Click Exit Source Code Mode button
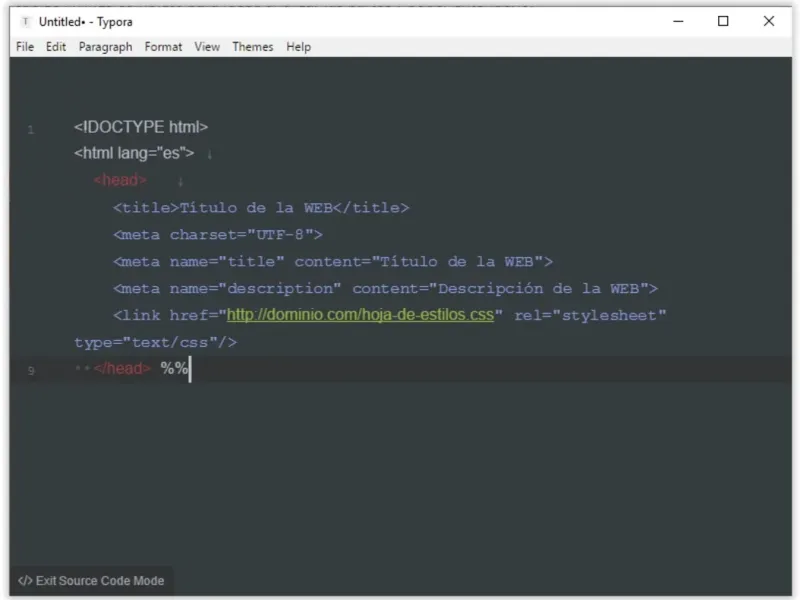This screenshot has width=800, height=600. (91, 581)
